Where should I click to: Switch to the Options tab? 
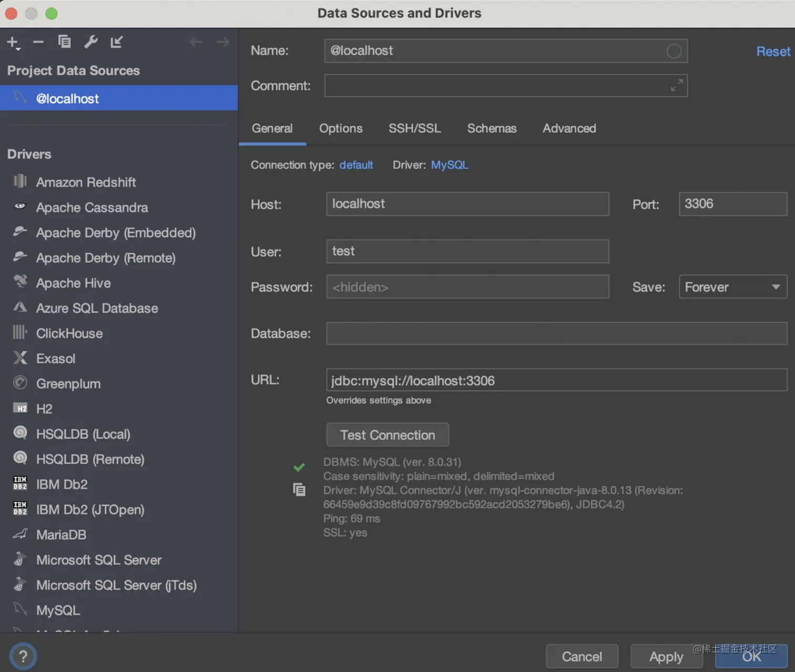click(x=341, y=129)
